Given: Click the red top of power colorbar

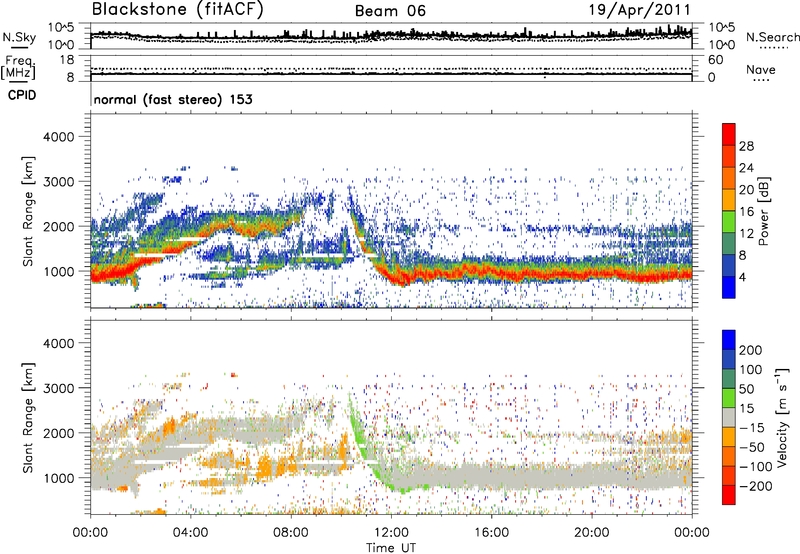Looking at the screenshot, I should pos(729,134).
